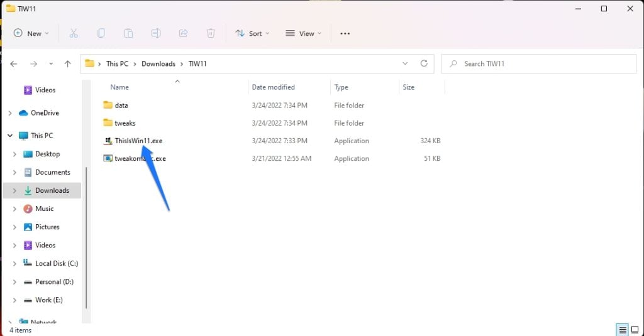
Task: Select the tweaks folder icon
Action: pyautogui.click(x=108, y=122)
